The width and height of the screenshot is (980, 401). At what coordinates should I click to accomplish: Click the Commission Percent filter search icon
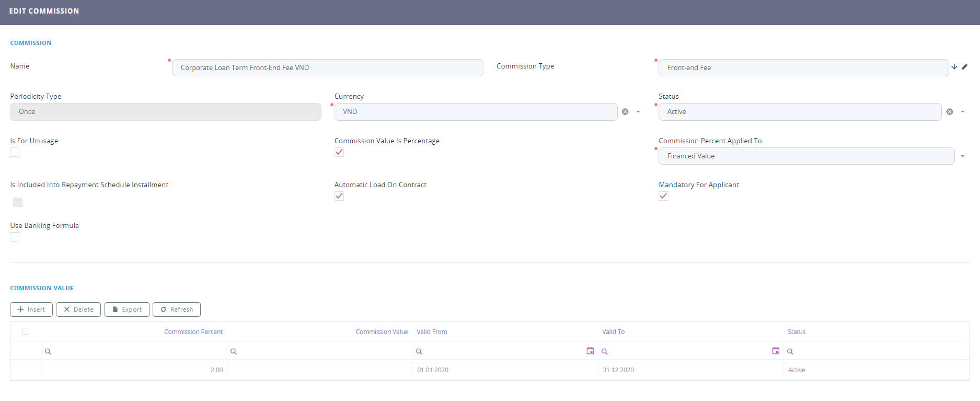click(x=48, y=351)
